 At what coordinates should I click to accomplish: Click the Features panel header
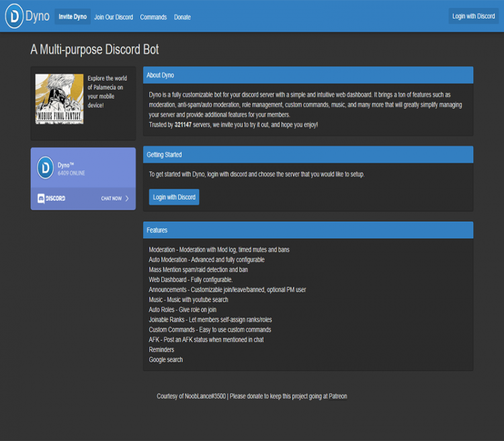pyautogui.click(x=308, y=230)
